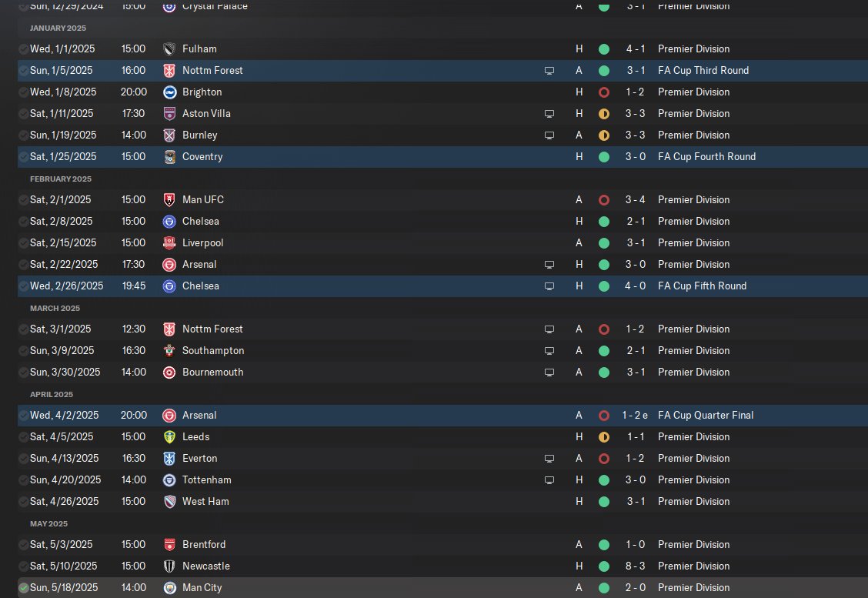Collapse the MAY 2025 month header

(48, 523)
